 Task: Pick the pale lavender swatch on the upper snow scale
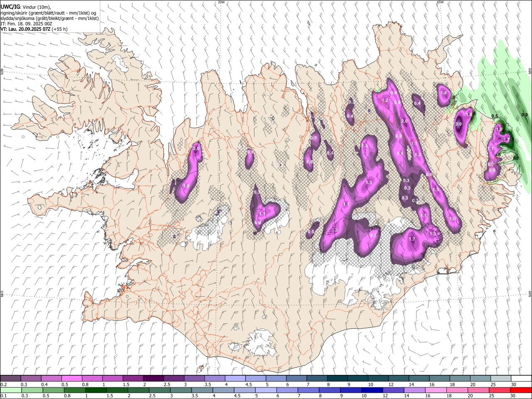(235, 378)
